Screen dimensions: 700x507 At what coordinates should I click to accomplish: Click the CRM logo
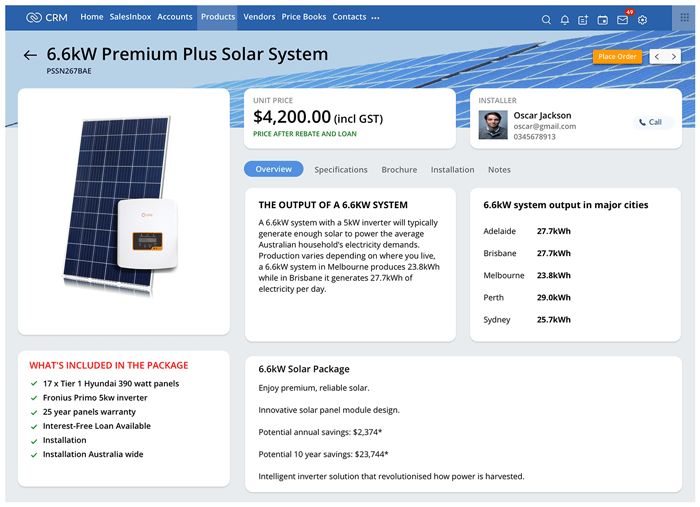tap(47, 17)
